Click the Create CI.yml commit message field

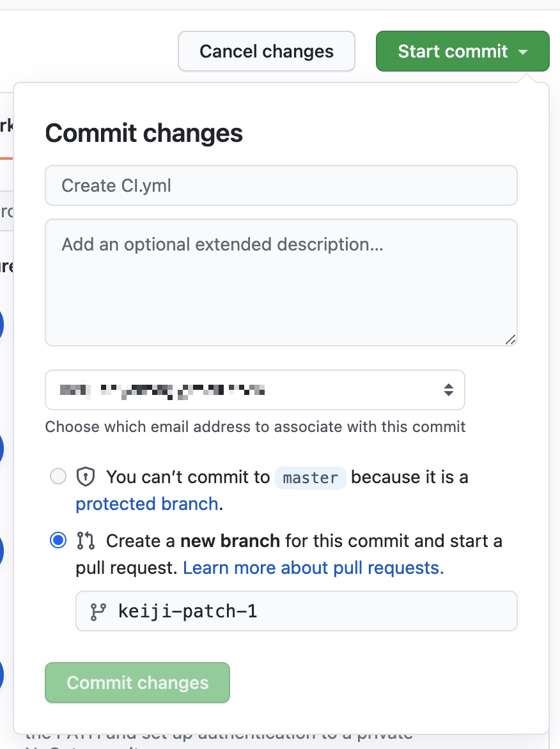(x=281, y=185)
